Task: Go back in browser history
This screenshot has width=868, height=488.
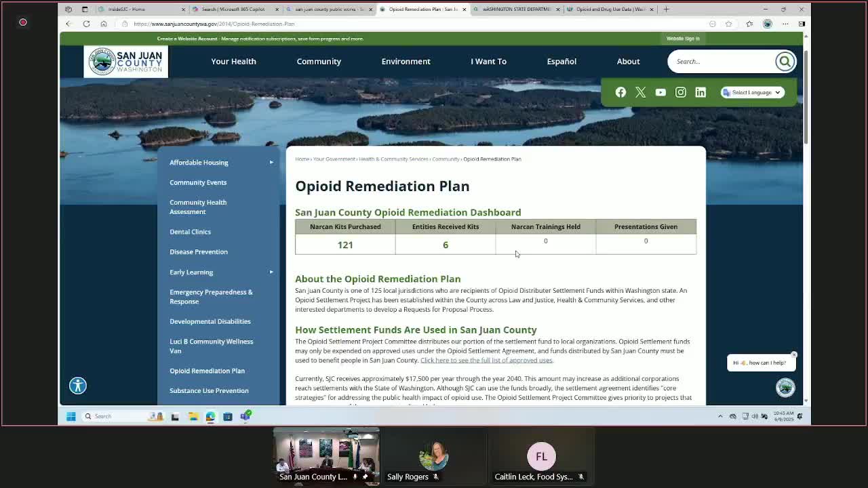Action: click(x=68, y=24)
